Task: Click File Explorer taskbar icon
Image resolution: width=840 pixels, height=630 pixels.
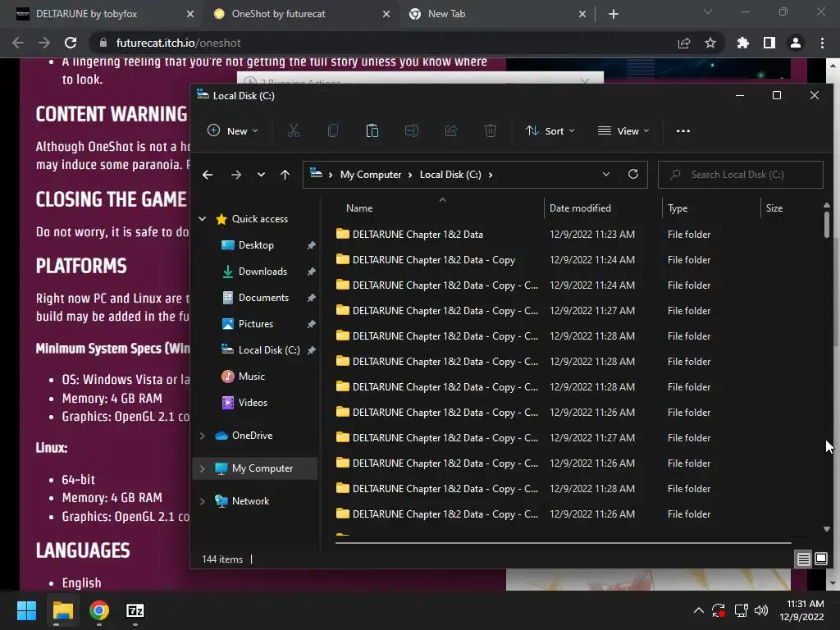Action: coord(62,610)
